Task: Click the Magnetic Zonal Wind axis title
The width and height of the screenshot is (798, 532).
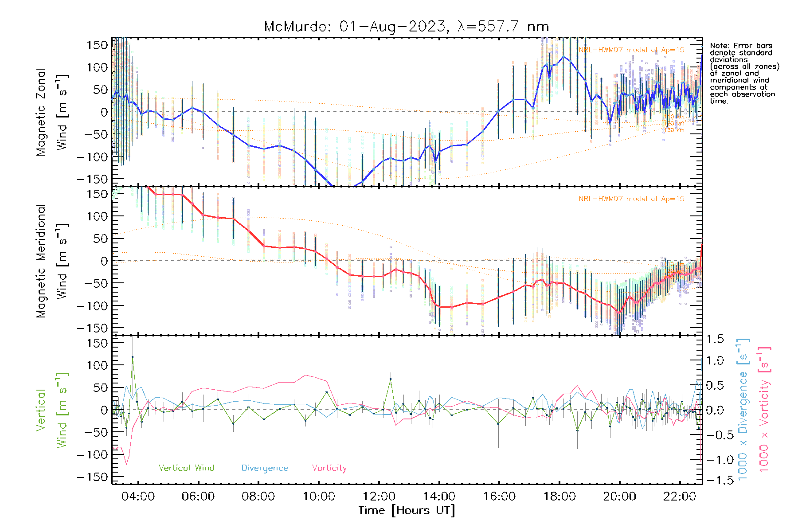Action: coord(52,112)
